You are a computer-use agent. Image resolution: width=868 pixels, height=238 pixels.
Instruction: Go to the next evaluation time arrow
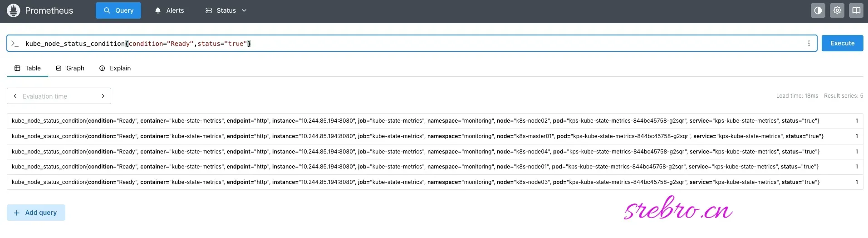point(103,96)
